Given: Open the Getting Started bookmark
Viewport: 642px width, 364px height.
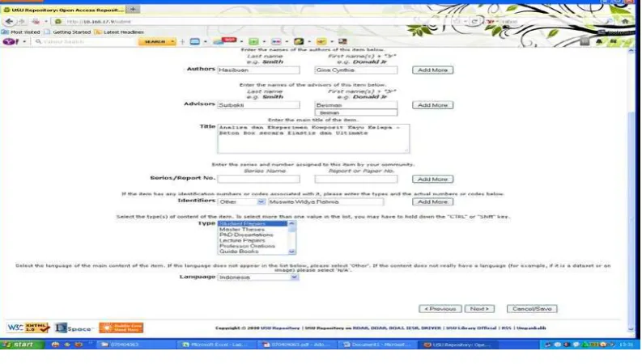Looking at the screenshot, I should 67,32.
